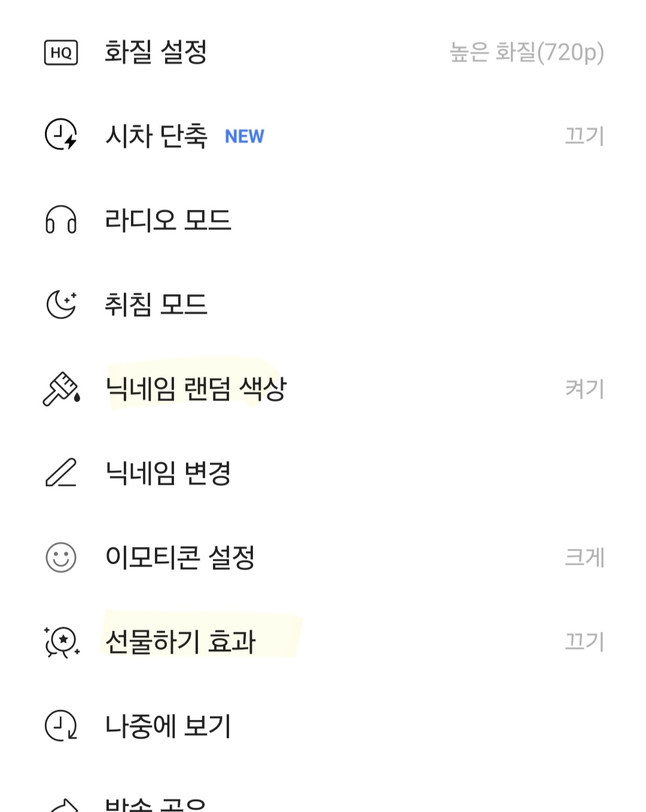Tap the headphones radio mode icon

[61, 219]
